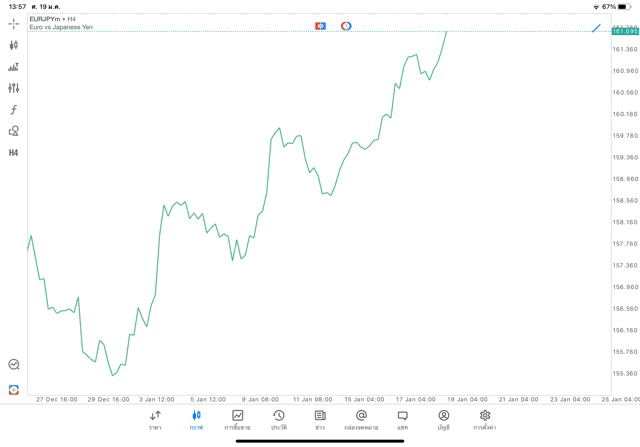Open the การตั้งค่า settings tab
This screenshot has height=447, width=640.
(x=485, y=420)
